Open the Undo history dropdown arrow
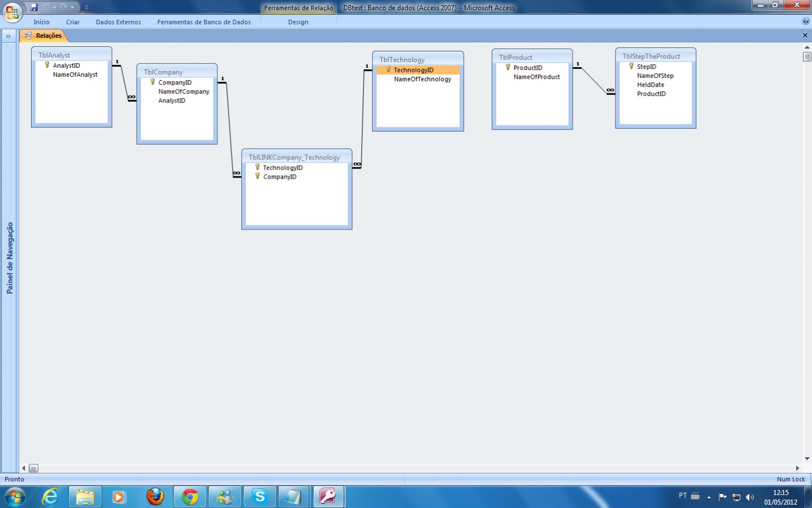The height and width of the screenshot is (508, 812). (x=55, y=7)
